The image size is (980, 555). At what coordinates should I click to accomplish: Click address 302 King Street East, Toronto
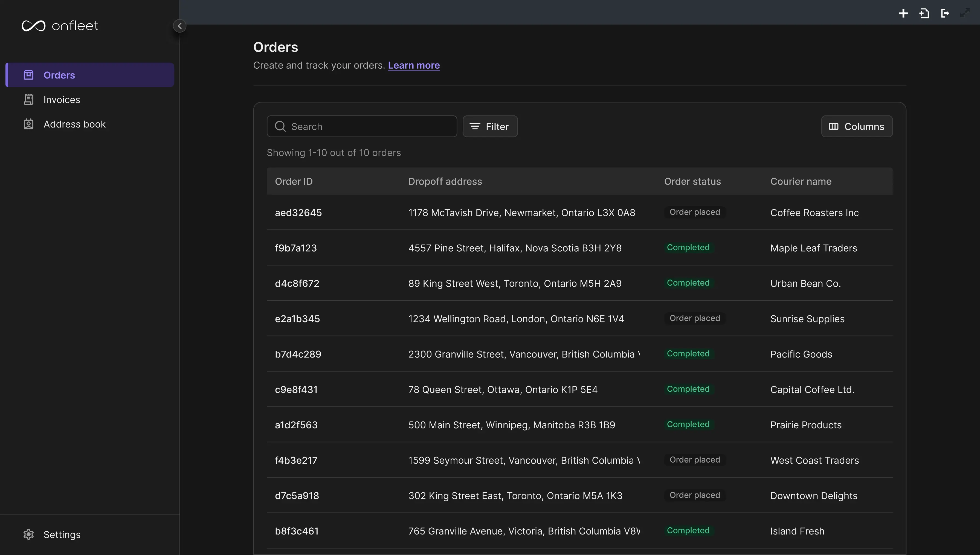pos(515,496)
